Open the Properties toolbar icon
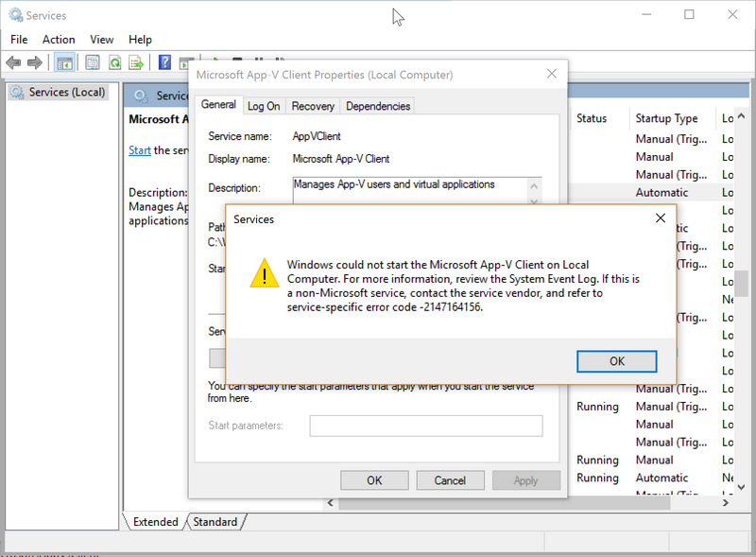 tap(93, 62)
